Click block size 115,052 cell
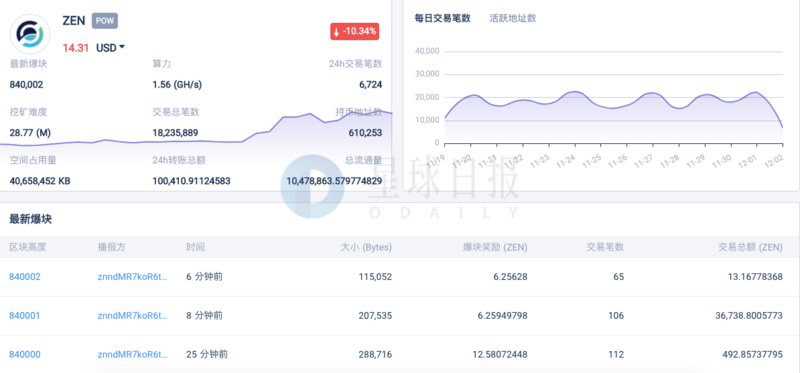Image resolution: width=800 pixels, height=373 pixels. pos(375,277)
